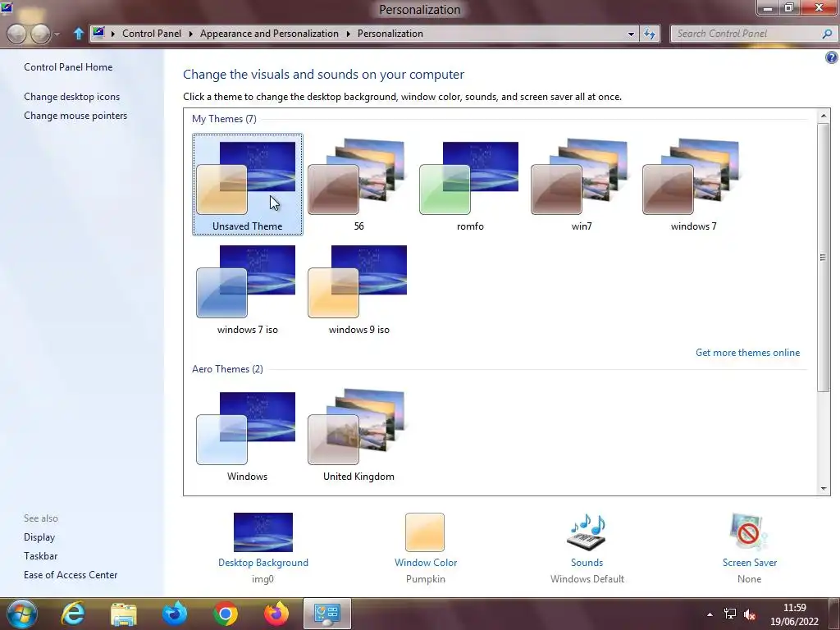Select the win7 theme
Image resolution: width=840 pixels, height=630 pixels.
point(582,185)
